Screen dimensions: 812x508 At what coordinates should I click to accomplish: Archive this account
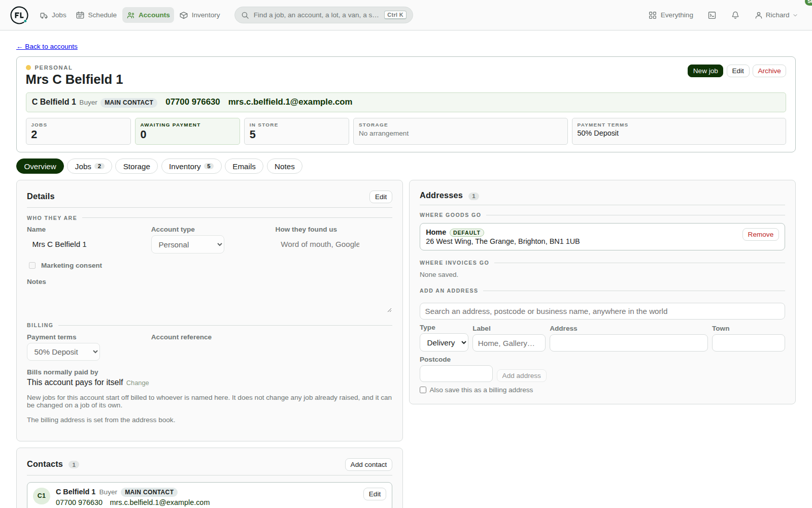pyautogui.click(x=769, y=71)
